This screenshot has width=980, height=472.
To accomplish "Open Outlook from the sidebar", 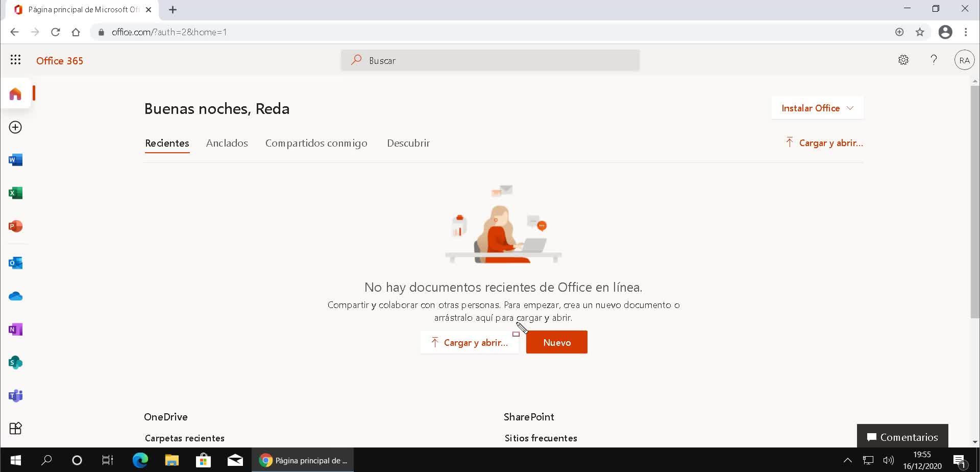I will 15,263.
